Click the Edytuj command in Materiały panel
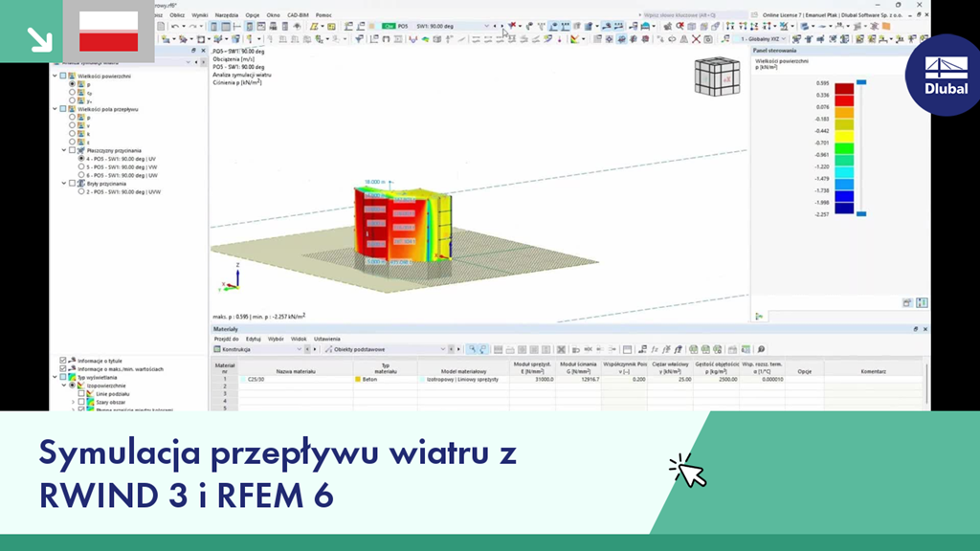This screenshot has width=980, height=551. (x=253, y=340)
